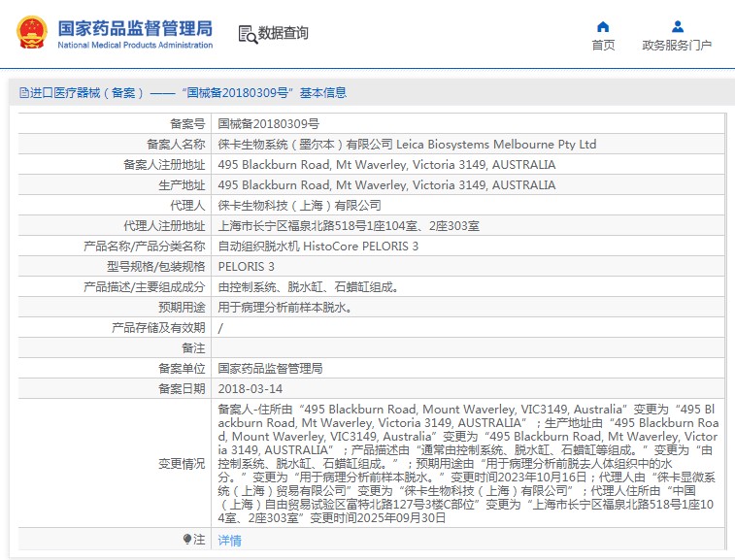Click the 备案人名称 row label
735x560 pixels.
pyautogui.click(x=176, y=145)
